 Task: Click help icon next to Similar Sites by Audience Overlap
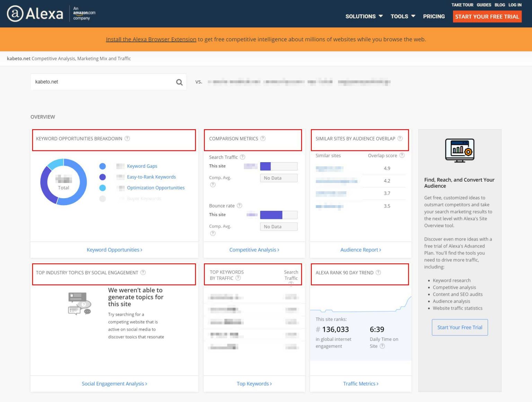tap(400, 139)
